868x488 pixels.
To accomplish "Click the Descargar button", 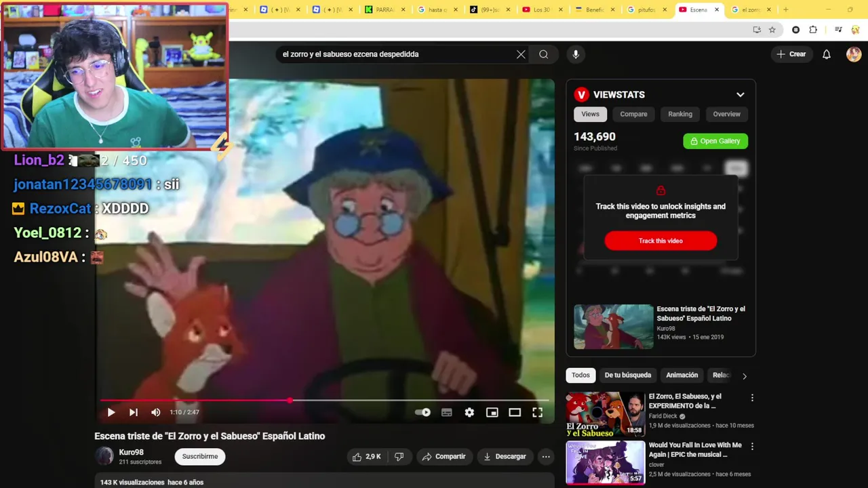I will (505, 457).
